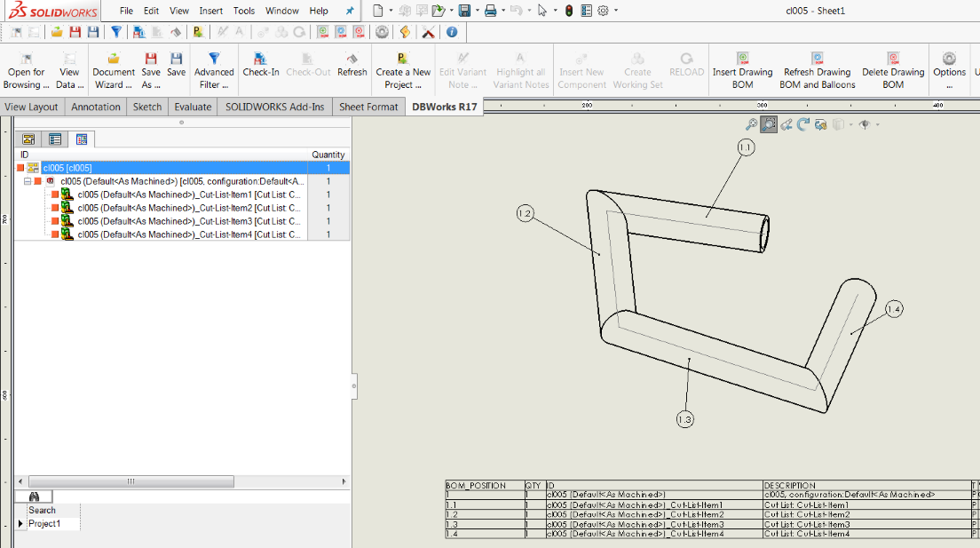Click the Zoom to Area icon
This screenshot has height=548, width=980.
click(x=769, y=124)
